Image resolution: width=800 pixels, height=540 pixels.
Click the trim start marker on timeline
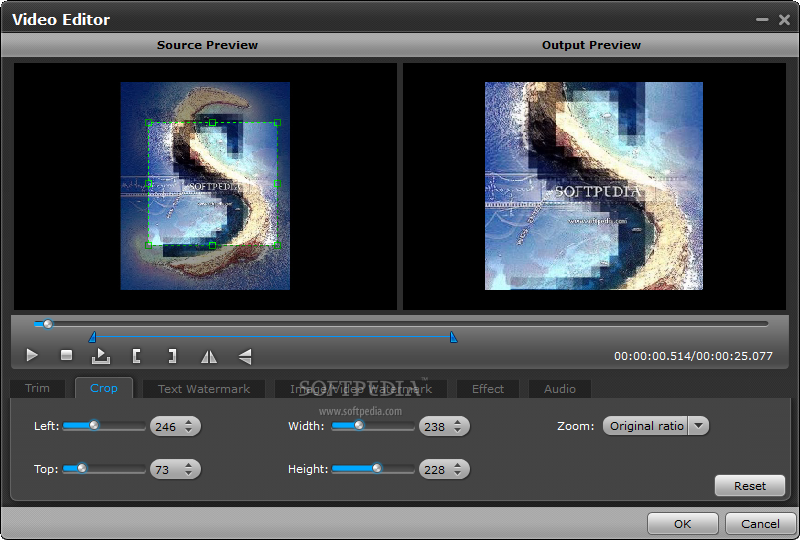tap(92, 337)
